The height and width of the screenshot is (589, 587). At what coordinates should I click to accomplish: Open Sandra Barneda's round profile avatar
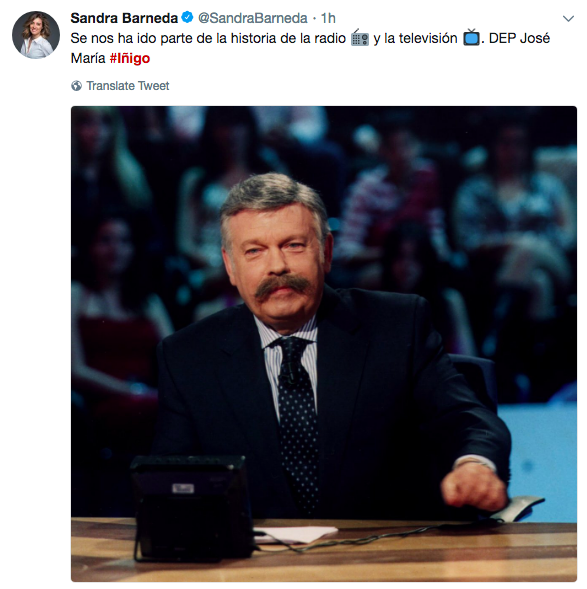pos(36,35)
